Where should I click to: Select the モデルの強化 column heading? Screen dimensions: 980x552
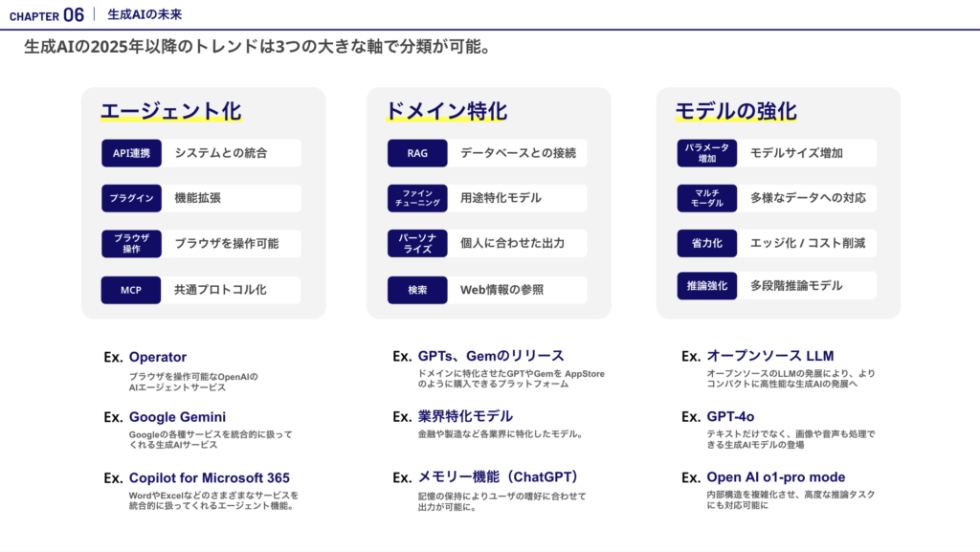click(735, 112)
